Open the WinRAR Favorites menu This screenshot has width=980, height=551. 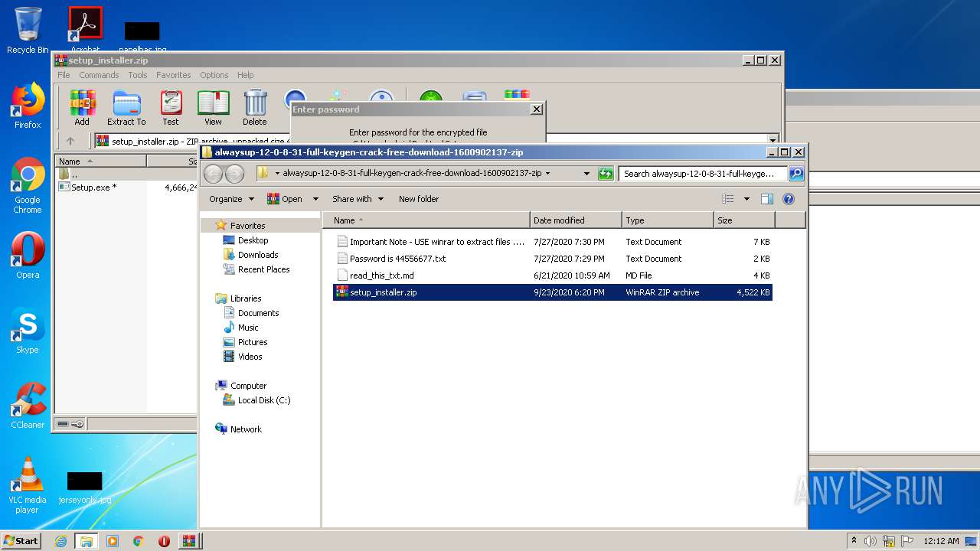(174, 75)
